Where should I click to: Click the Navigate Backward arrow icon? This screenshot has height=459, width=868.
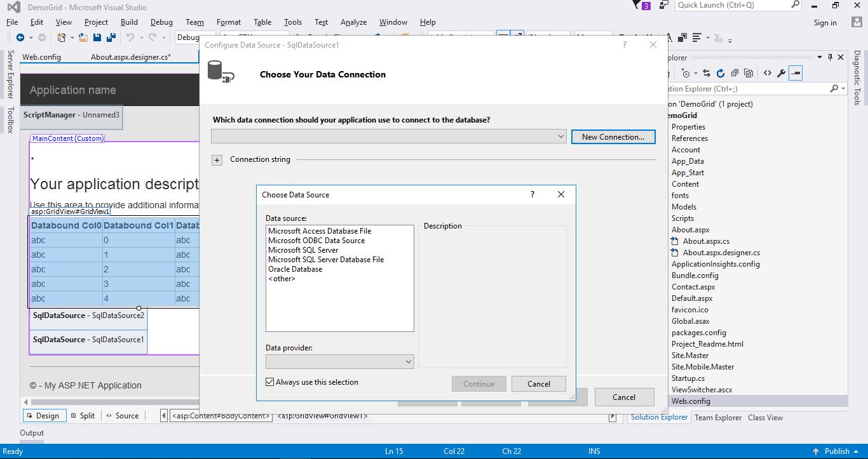tap(20, 37)
